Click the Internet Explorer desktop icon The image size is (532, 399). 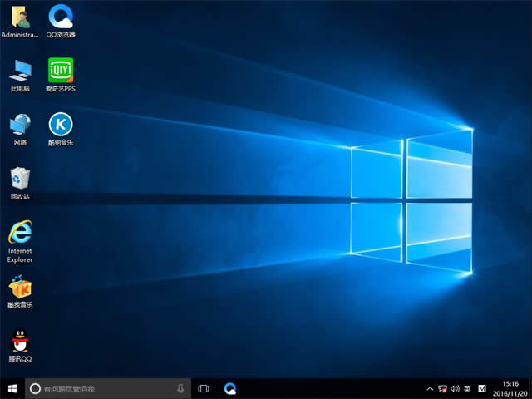(20, 232)
